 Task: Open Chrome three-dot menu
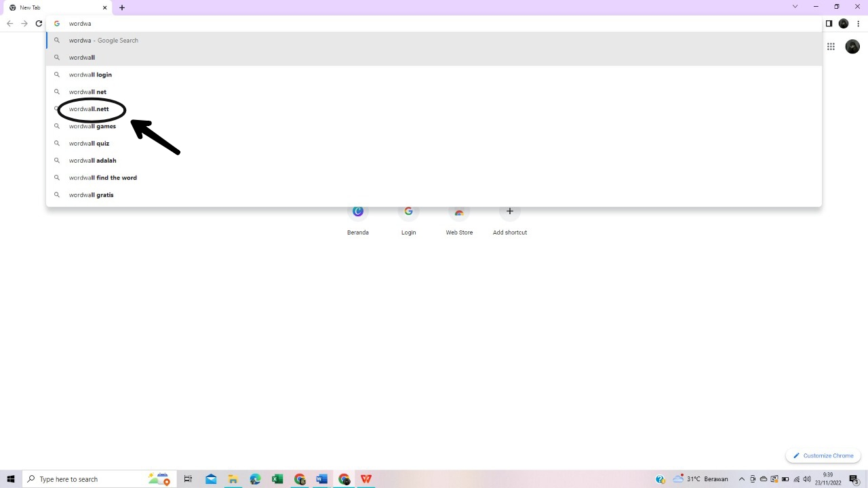click(859, 23)
